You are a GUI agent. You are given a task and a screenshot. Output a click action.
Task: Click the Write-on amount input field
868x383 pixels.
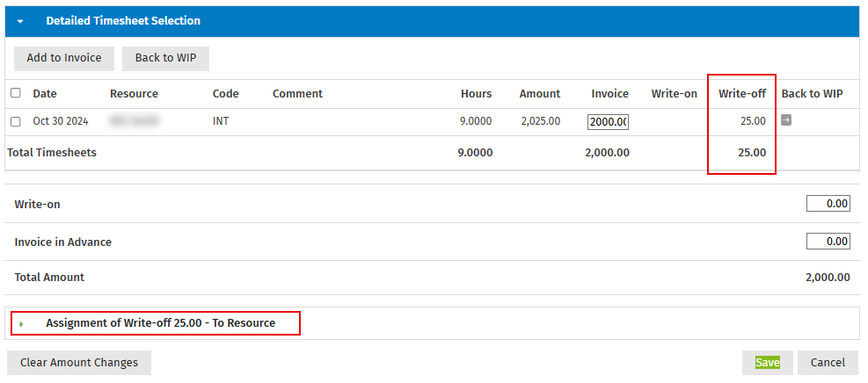(828, 204)
